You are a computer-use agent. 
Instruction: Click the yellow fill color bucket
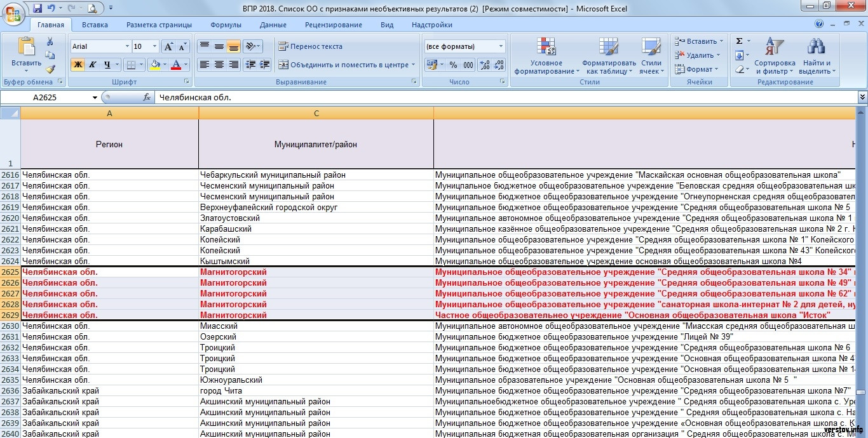coord(154,65)
